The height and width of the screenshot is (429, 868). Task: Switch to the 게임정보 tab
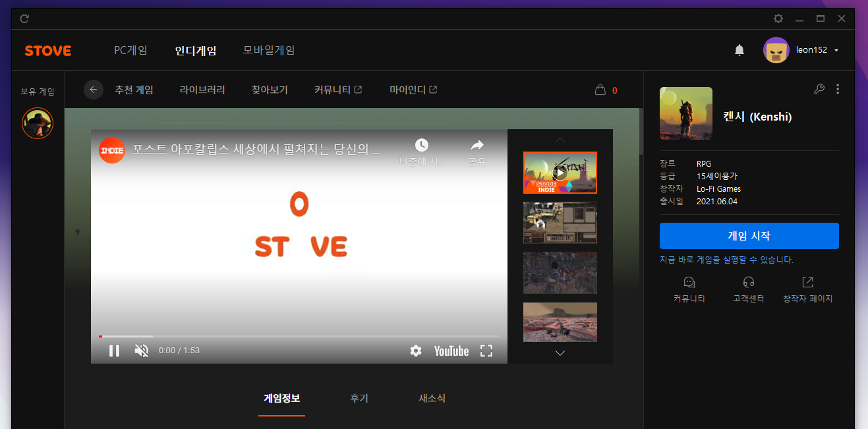point(281,398)
